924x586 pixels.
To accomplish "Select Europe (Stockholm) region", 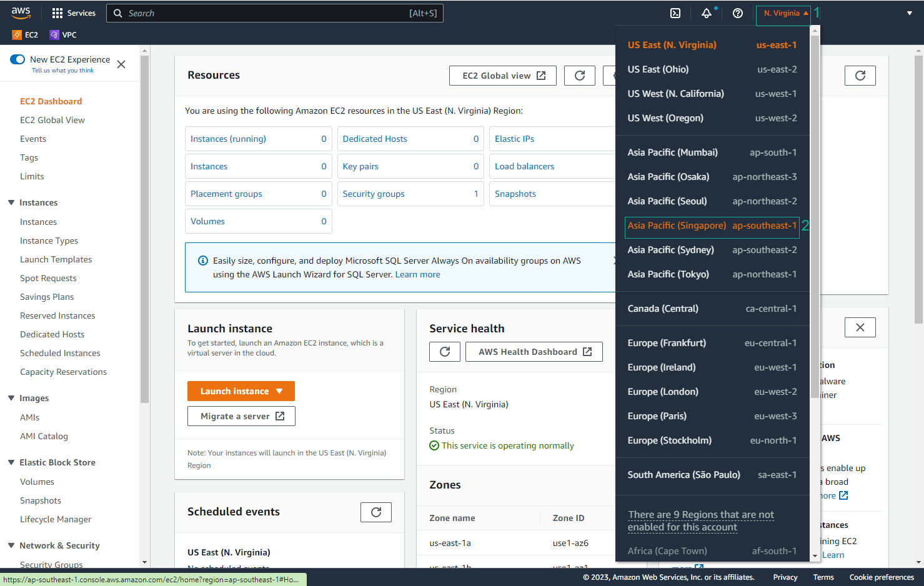I will 712,440.
